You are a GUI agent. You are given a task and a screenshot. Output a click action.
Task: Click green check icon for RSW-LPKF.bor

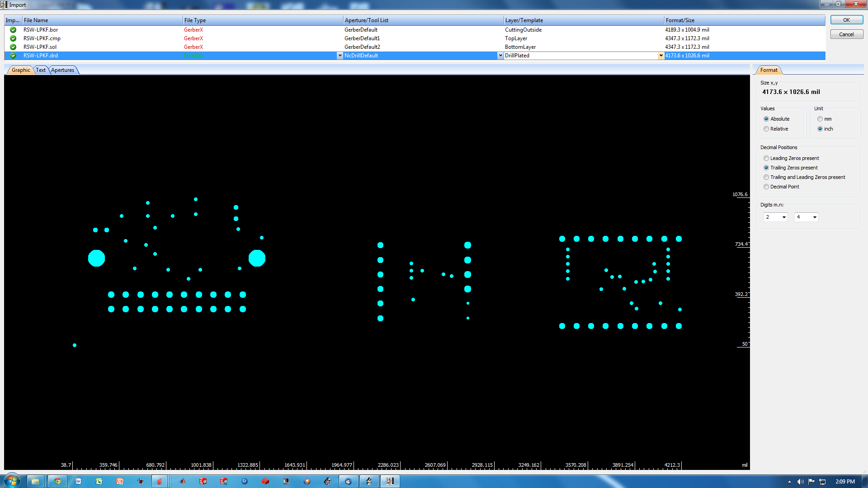coord(13,30)
